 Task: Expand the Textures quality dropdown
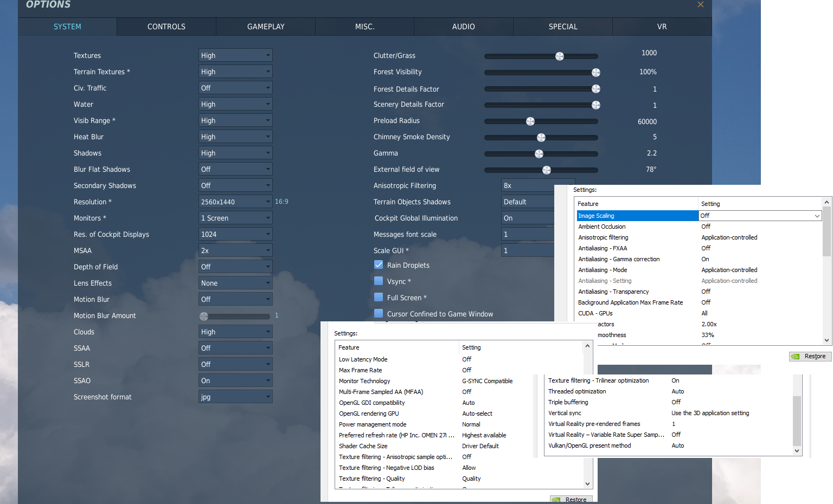(235, 55)
